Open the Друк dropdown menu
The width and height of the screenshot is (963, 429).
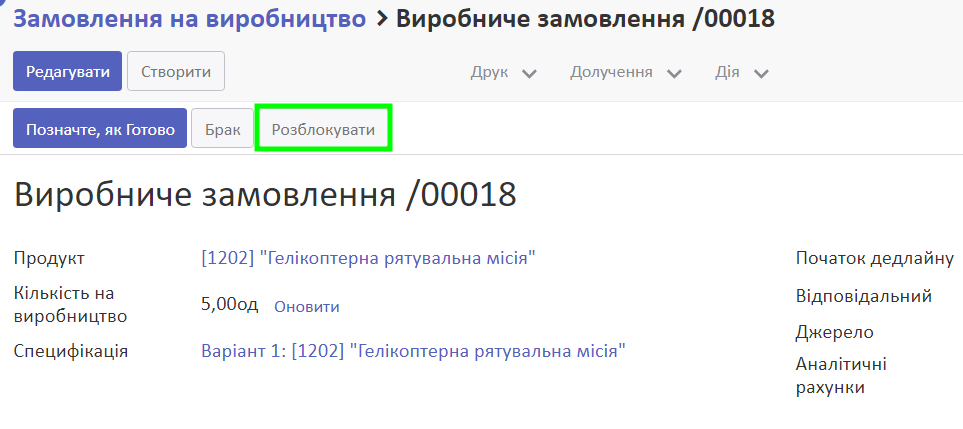coord(504,72)
